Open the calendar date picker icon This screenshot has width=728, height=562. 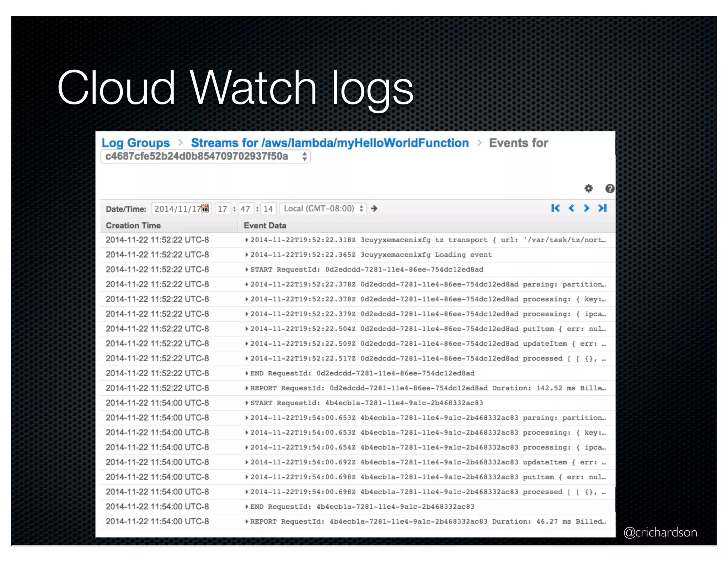click(205, 208)
